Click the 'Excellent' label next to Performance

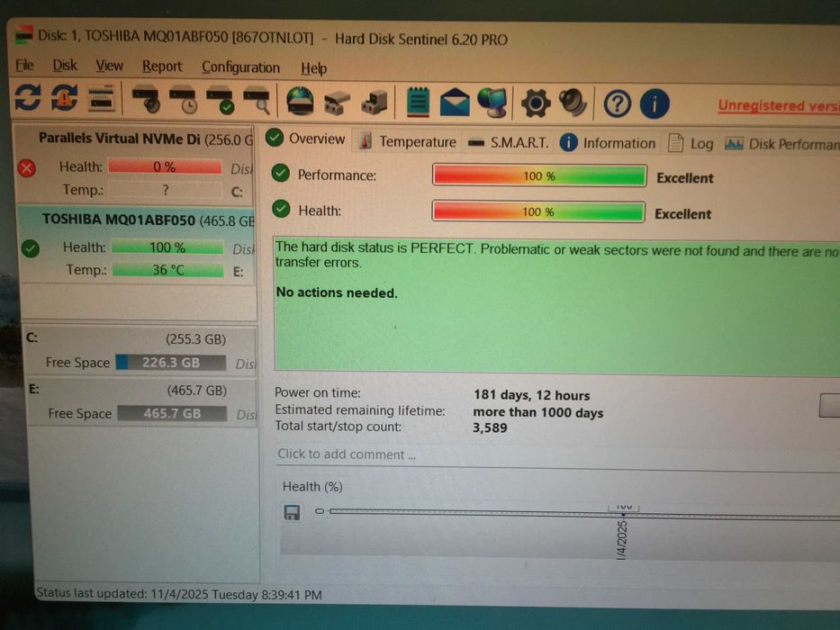tap(684, 178)
